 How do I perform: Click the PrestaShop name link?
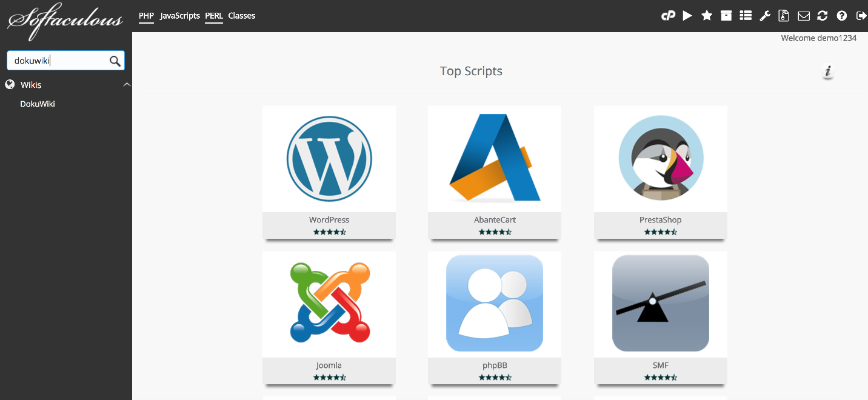click(x=661, y=220)
